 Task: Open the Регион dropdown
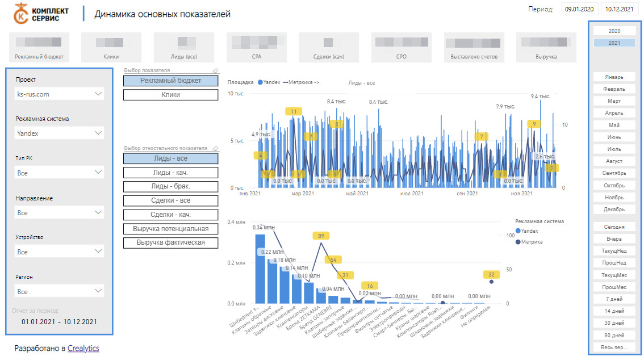(59, 292)
